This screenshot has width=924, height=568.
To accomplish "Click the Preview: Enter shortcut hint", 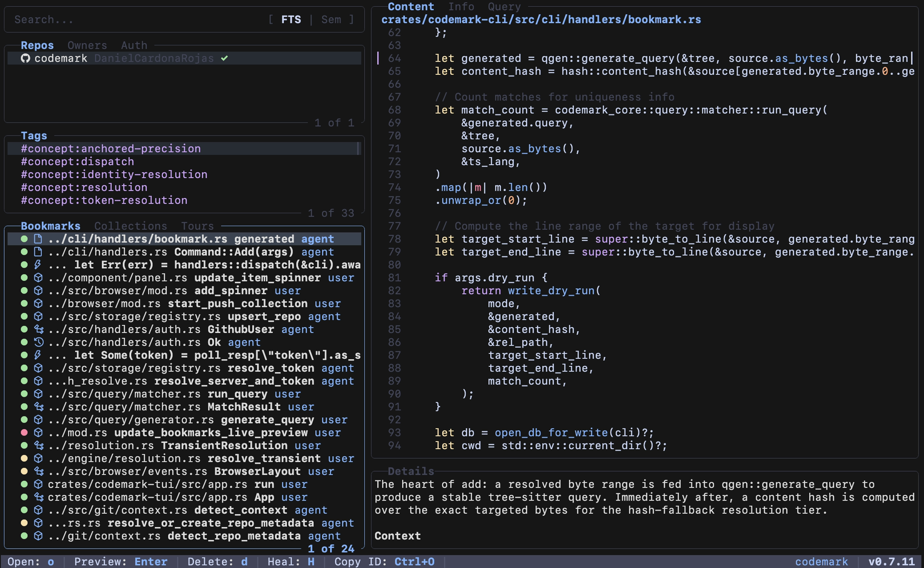I will [121, 562].
